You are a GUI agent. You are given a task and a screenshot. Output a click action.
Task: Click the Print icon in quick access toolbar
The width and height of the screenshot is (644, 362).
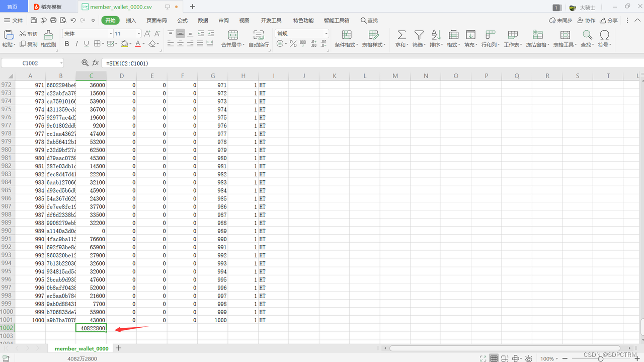point(53,20)
